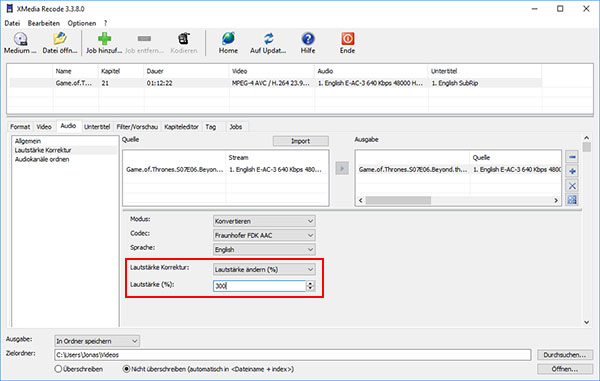Open the Modus dropdown
This screenshot has height=381, width=600.
[x=264, y=221]
